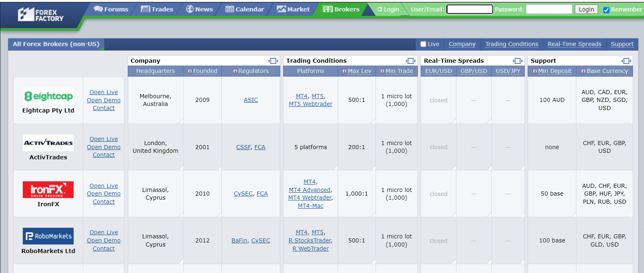Enable the Live filter checkbox
This screenshot has width=644, height=273.
(x=423, y=44)
